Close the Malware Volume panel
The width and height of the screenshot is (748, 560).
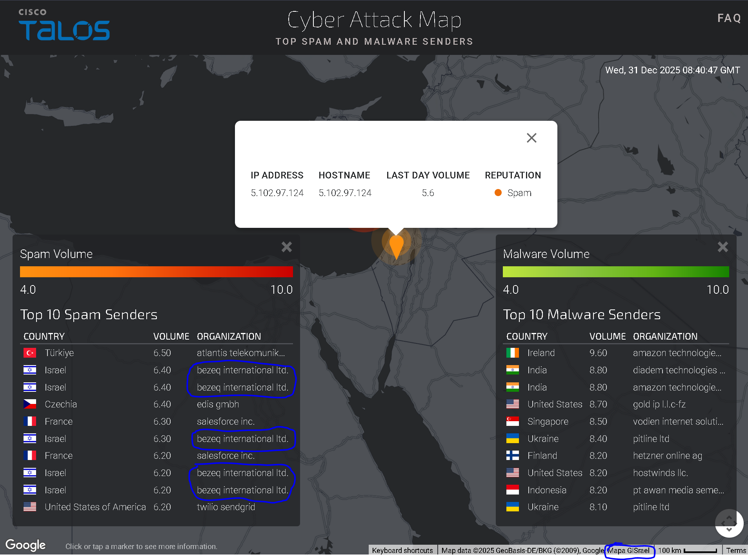coord(723,247)
